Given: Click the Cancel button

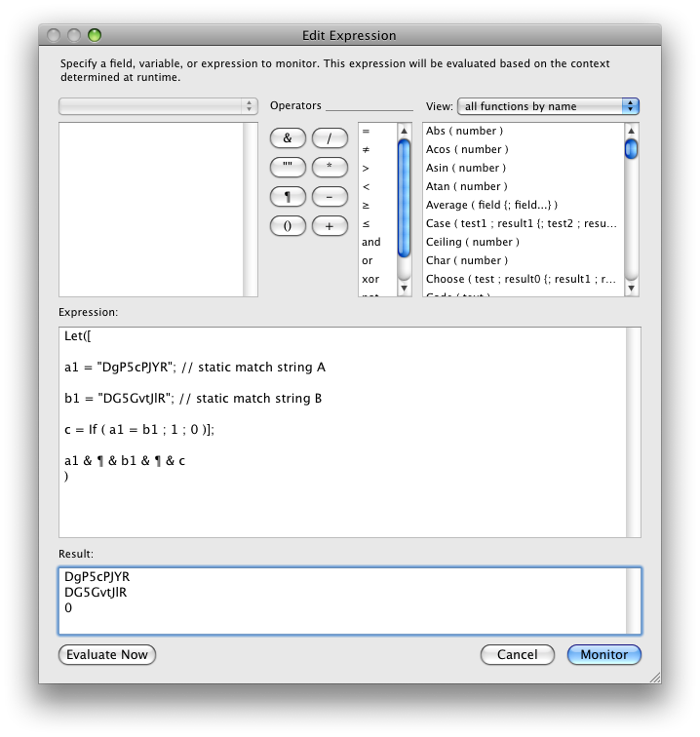Looking at the screenshot, I should point(517,655).
